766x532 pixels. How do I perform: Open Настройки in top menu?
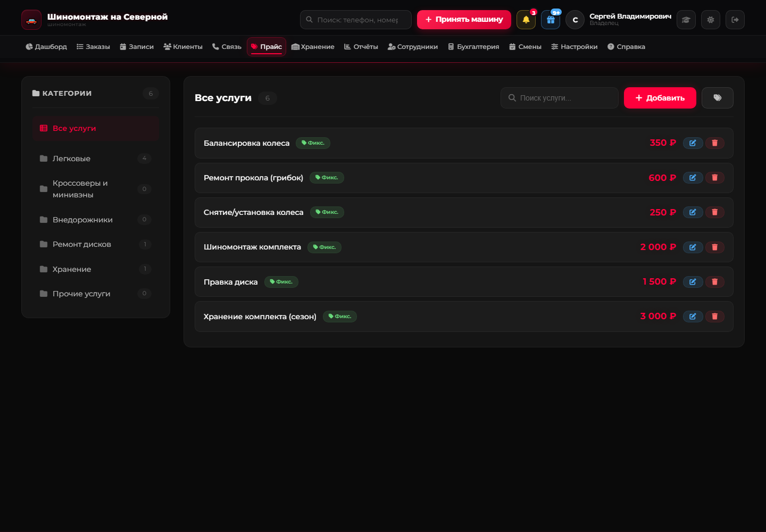point(574,47)
